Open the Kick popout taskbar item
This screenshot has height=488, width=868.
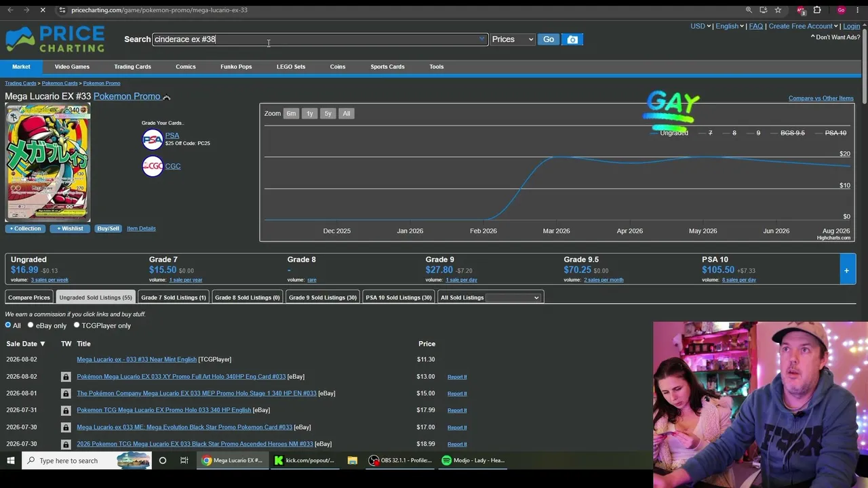(x=304, y=460)
